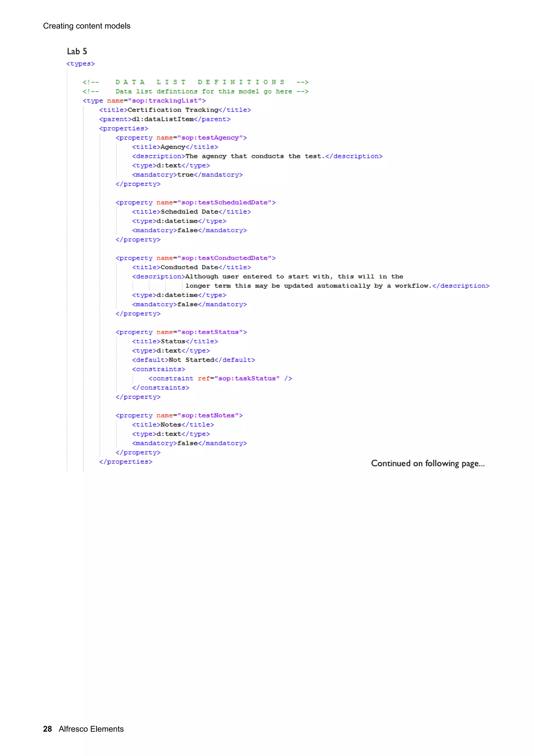Click 'The agency that conducts the test.' description
This screenshot has height=756, width=534.
tap(257, 156)
